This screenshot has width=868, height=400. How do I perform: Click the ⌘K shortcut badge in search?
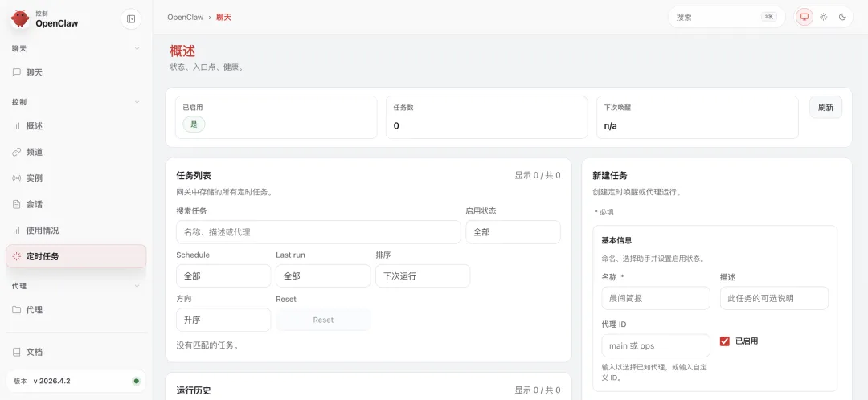[769, 17]
